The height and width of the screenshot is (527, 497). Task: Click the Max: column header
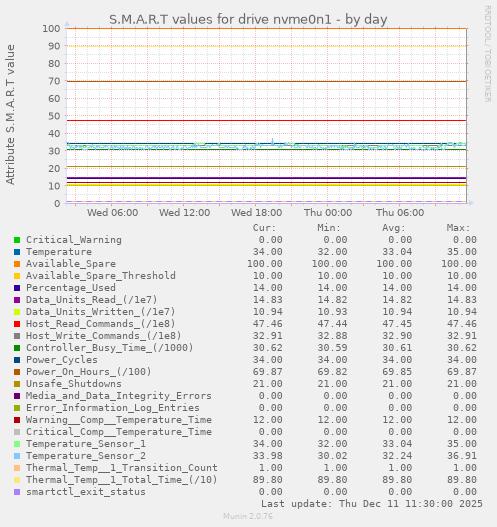pyautogui.click(x=458, y=228)
